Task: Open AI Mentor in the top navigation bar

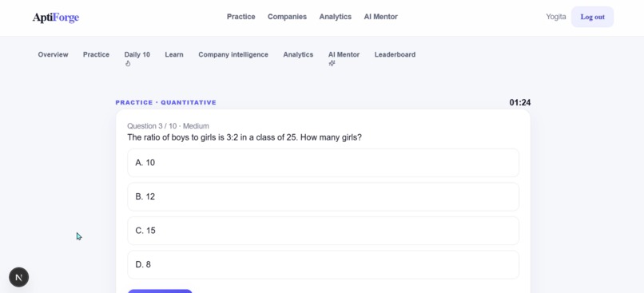Action: point(381,17)
